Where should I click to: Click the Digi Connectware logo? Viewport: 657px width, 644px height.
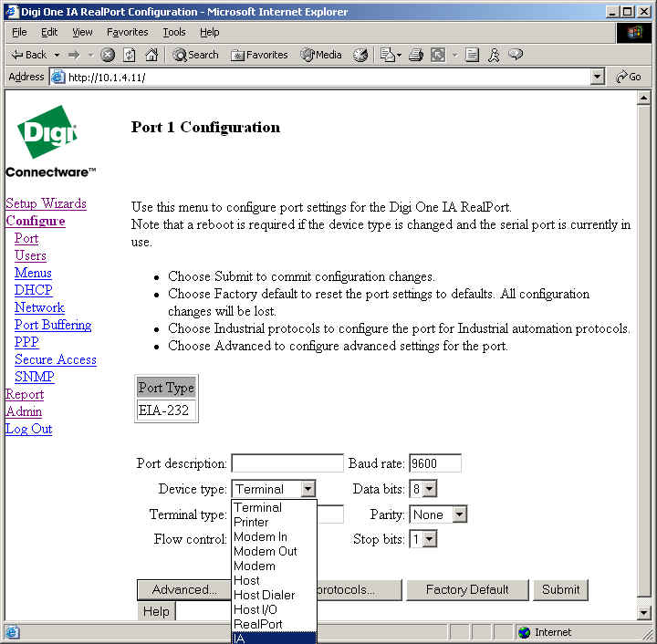[49, 146]
